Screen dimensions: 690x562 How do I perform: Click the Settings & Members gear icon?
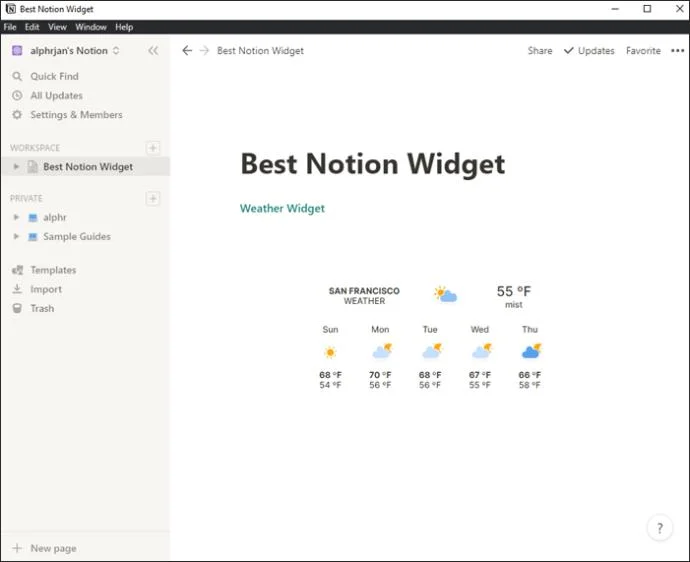point(17,115)
